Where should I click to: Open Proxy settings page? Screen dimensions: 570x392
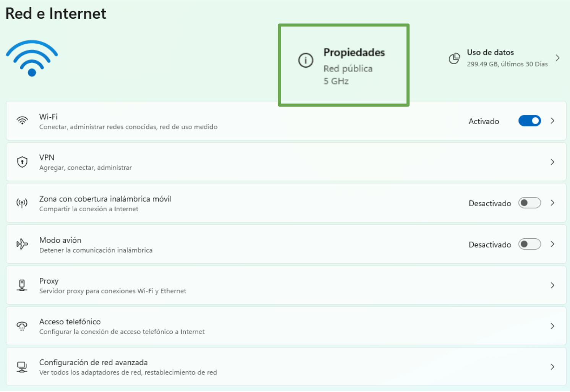tap(552, 285)
